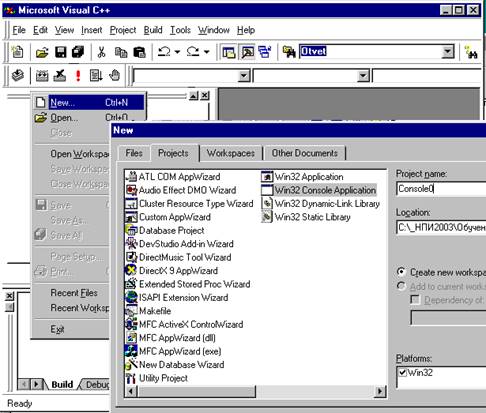Open the Redo history dropdown arrow

207,52
